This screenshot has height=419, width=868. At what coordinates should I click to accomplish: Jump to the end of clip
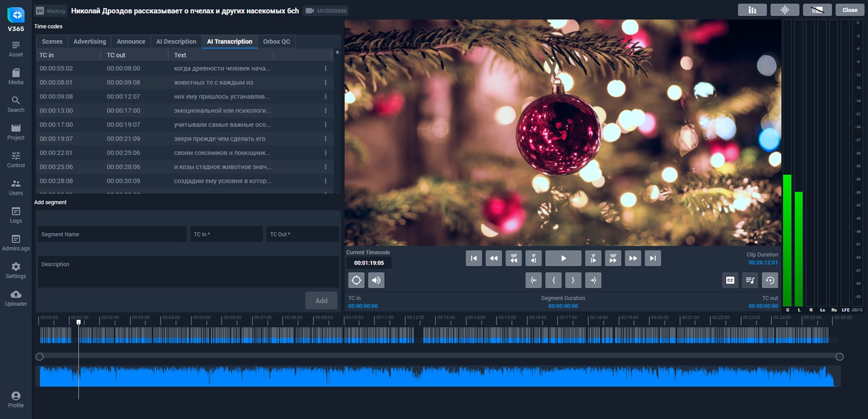653,259
